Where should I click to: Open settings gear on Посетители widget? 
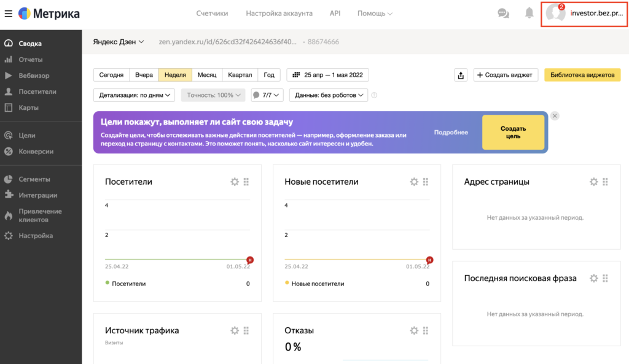coord(234,182)
